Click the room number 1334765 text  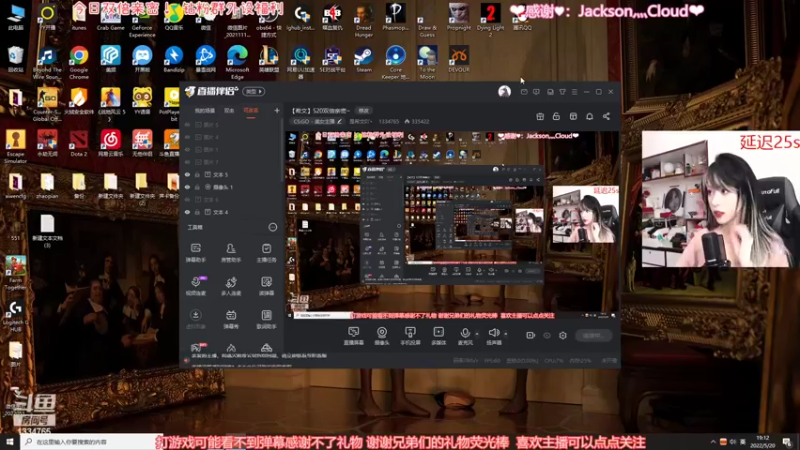[x=389, y=121]
